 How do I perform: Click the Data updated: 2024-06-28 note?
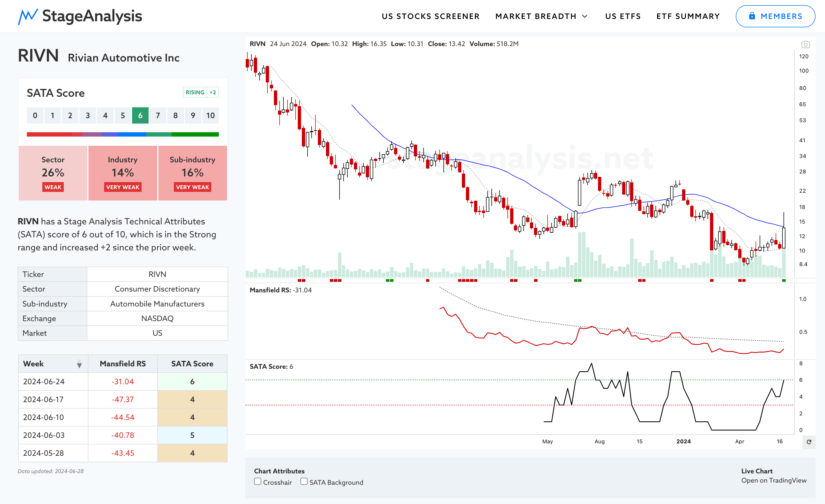(x=50, y=471)
